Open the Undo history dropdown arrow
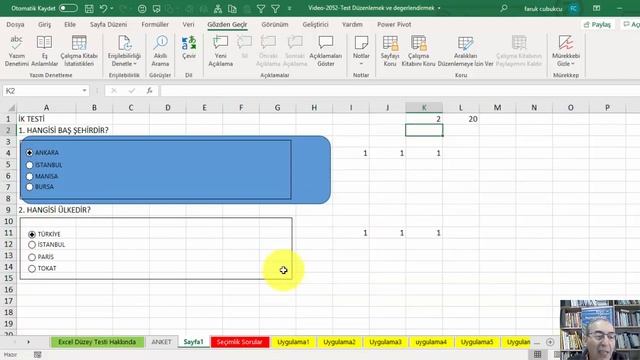The height and width of the screenshot is (360, 640). click(112, 9)
